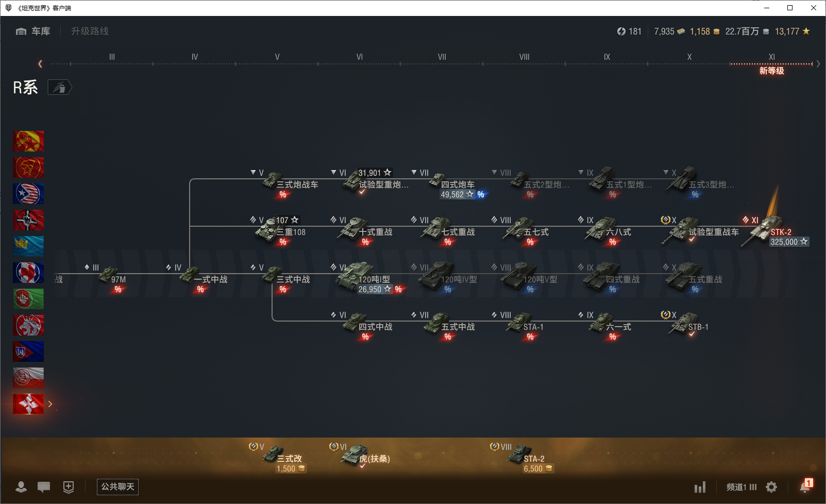
Task: Select the 五式中战 tier VII tank
Action: pos(444,326)
